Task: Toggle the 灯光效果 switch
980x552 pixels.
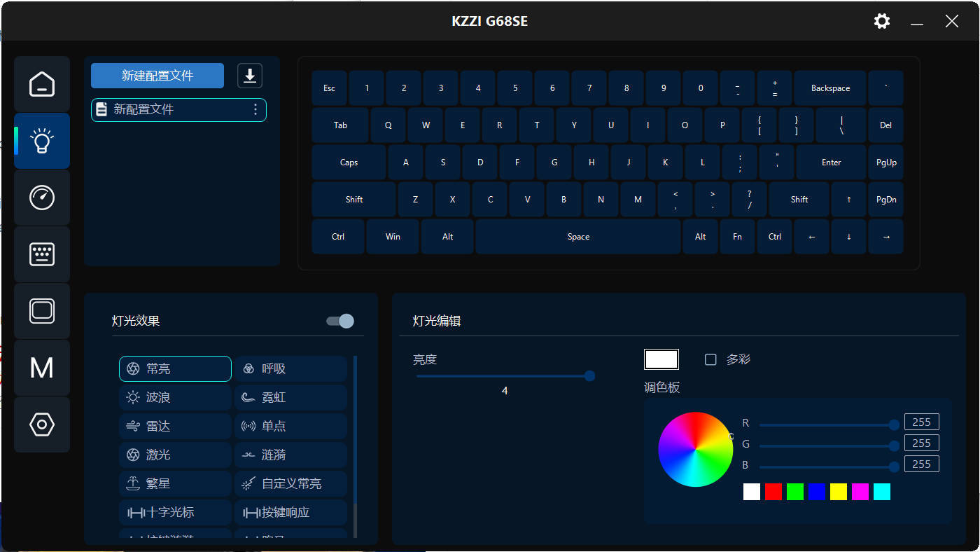Action: coord(340,321)
